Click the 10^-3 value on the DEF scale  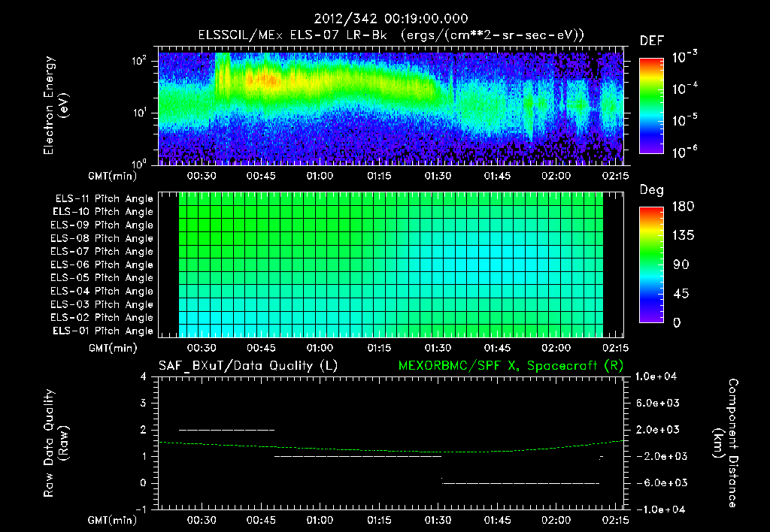click(684, 57)
